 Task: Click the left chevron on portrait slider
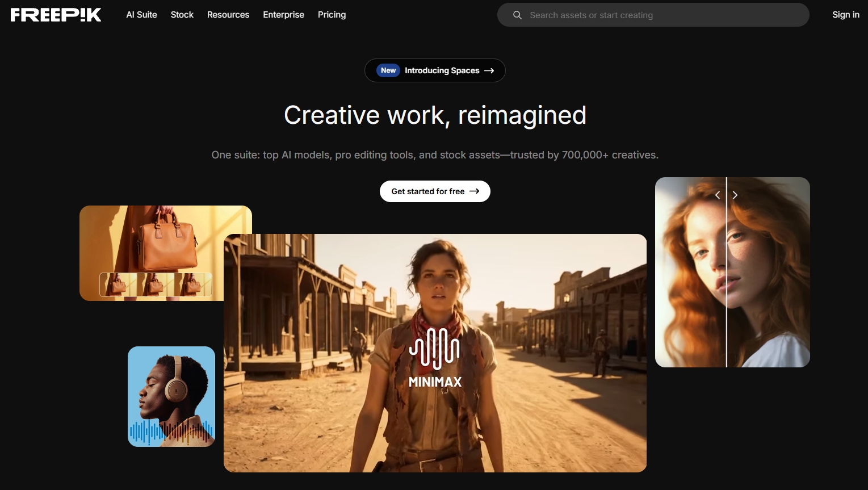[x=718, y=195]
